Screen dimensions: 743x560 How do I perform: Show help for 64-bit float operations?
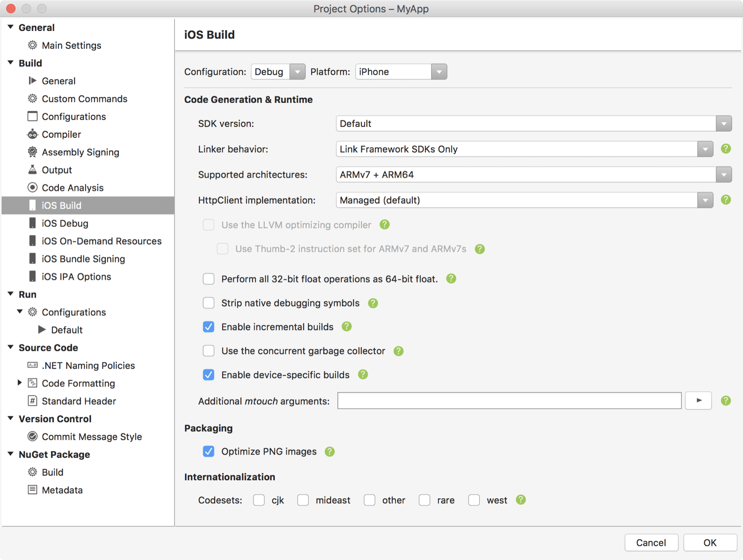451,279
